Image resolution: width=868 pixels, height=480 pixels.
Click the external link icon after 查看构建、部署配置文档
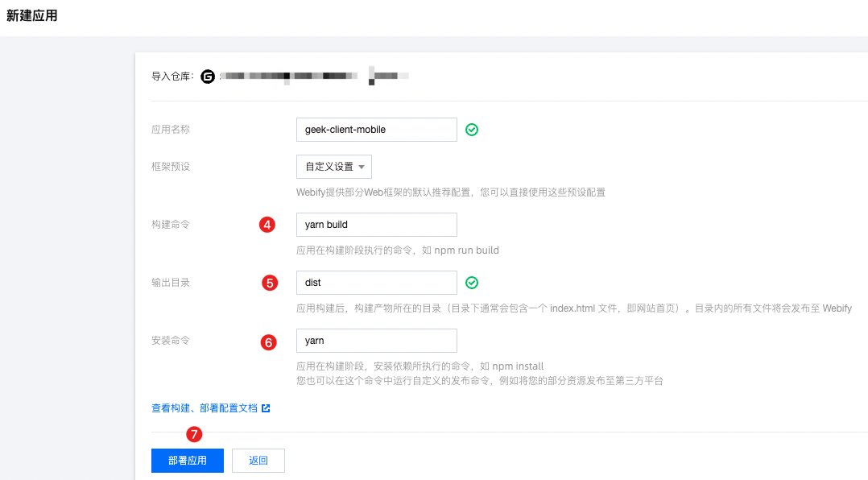point(266,408)
